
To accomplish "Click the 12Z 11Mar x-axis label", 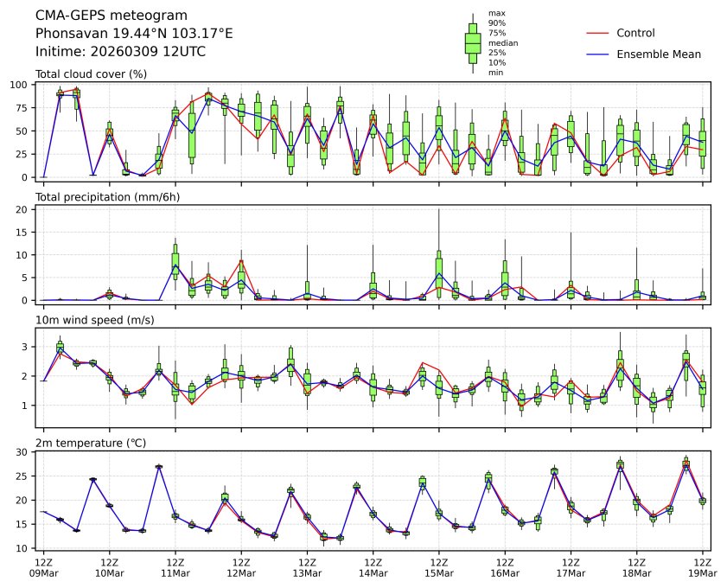I will coord(175,566).
